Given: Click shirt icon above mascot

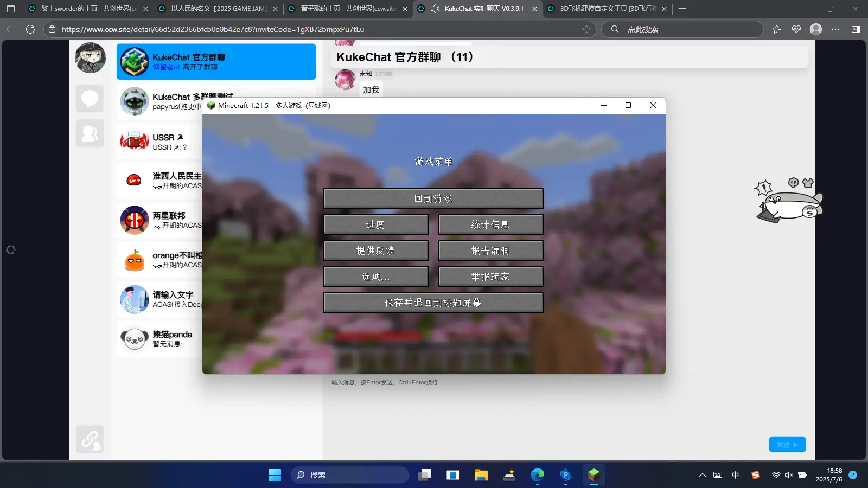Looking at the screenshot, I should pos(808,183).
